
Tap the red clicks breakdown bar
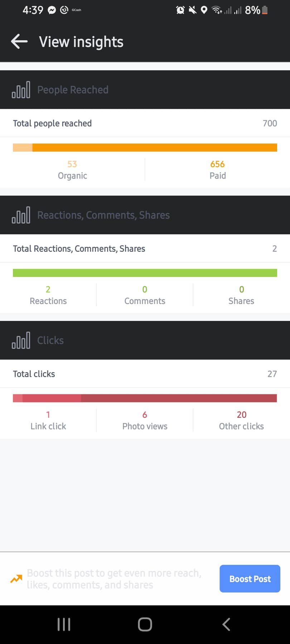click(145, 398)
